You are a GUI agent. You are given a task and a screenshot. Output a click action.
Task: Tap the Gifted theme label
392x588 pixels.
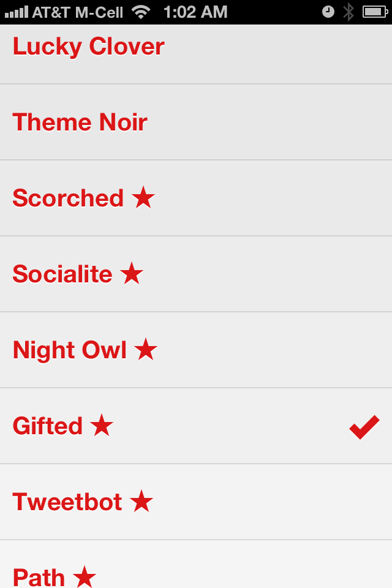[47, 426]
